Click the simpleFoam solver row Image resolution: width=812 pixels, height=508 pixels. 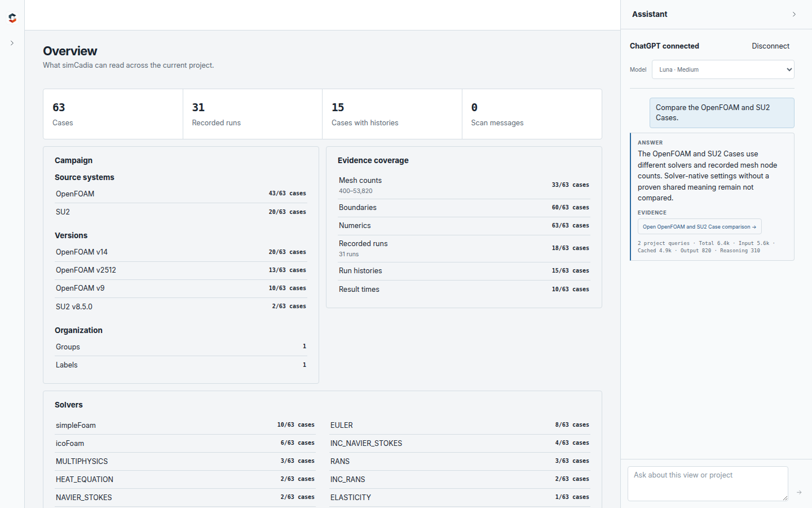(185, 425)
